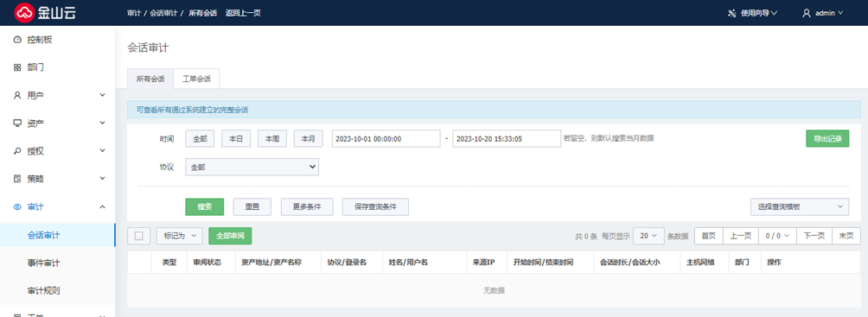This screenshot has height=317, width=868.
Task: Click the 审计 eye icon
Action: point(17,207)
